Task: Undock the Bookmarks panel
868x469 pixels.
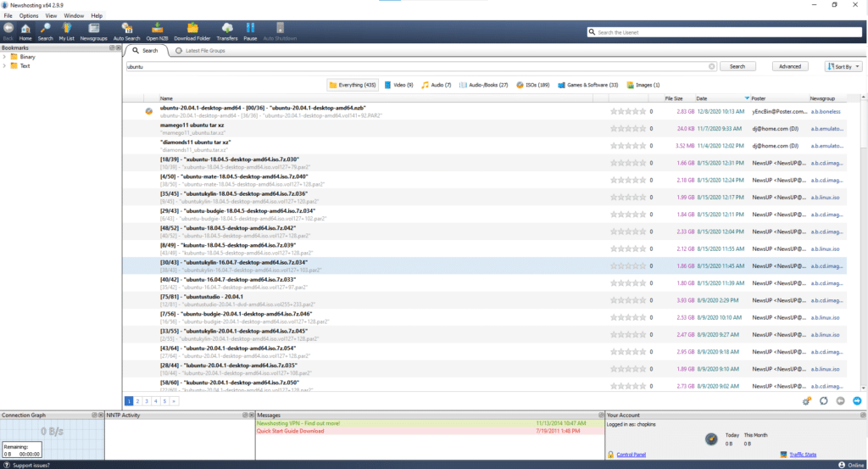Action: pyautogui.click(x=112, y=47)
